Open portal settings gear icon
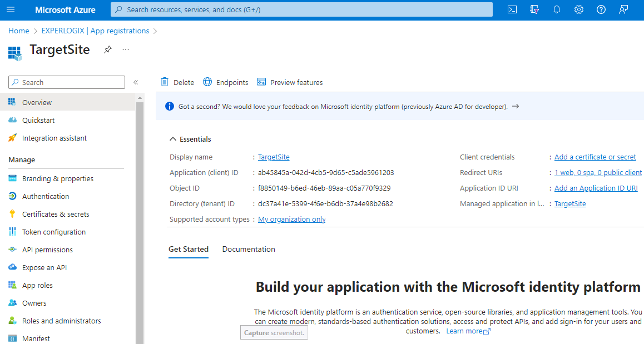 579,9
